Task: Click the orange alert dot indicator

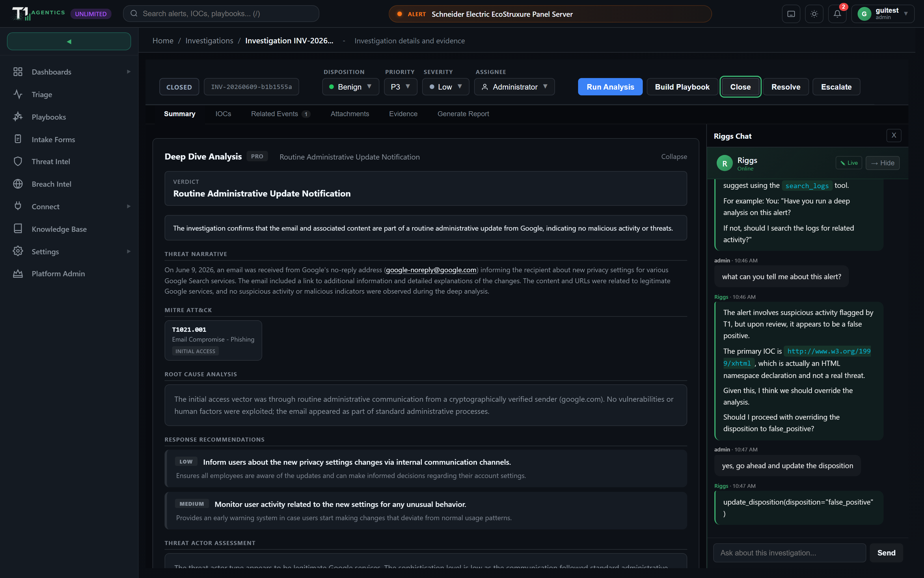Action: tap(399, 14)
